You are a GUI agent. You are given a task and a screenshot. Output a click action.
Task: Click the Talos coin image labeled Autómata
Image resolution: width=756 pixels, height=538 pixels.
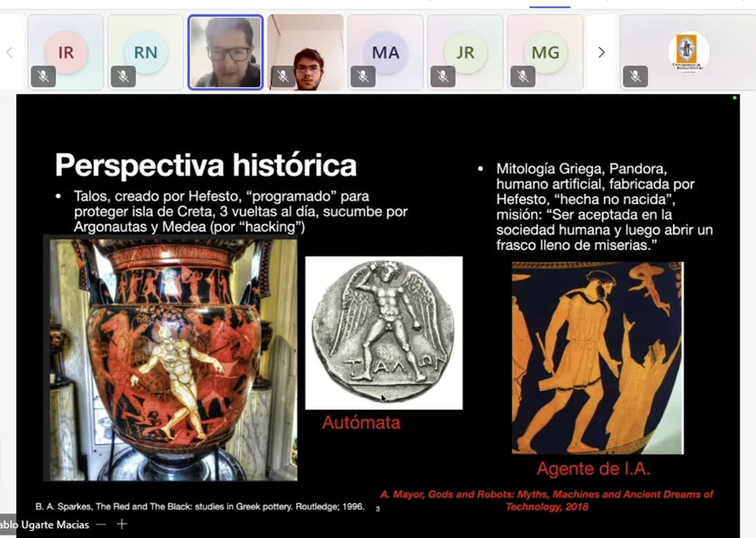point(383,333)
